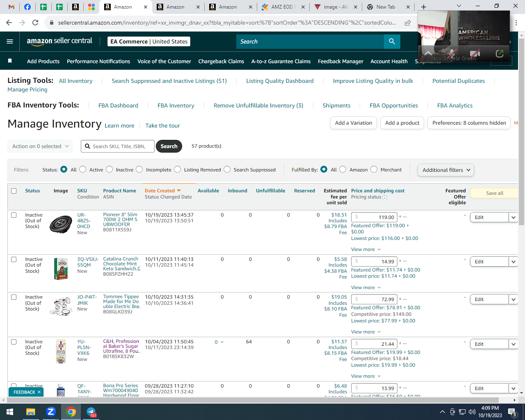The image size is (525, 420).
Task: Click the amazon seller central logo
Action: (59, 41)
